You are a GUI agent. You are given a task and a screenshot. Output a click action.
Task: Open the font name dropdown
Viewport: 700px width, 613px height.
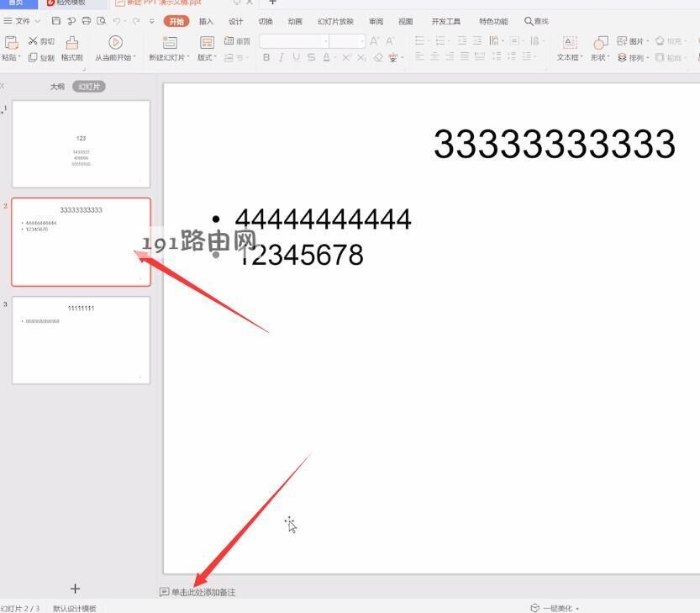click(x=326, y=41)
